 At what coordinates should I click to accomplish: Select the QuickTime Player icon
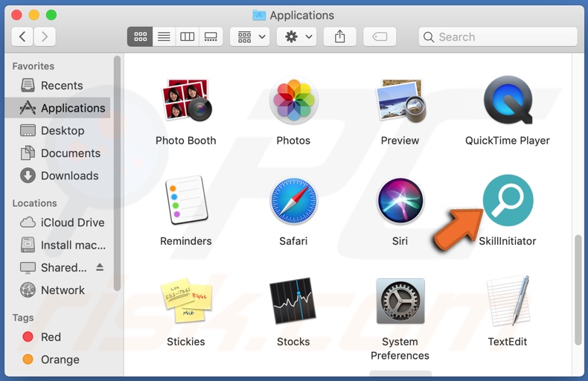tap(508, 101)
